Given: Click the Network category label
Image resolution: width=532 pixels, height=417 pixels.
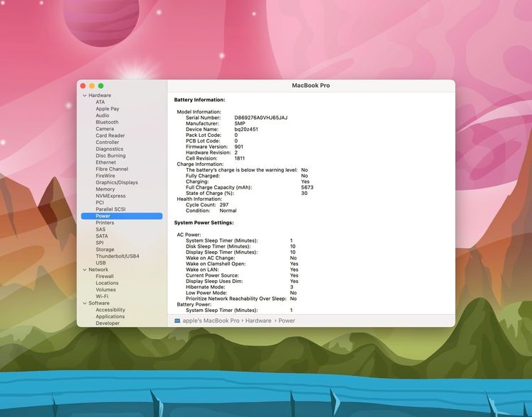Looking at the screenshot, I should pos(98,269).
